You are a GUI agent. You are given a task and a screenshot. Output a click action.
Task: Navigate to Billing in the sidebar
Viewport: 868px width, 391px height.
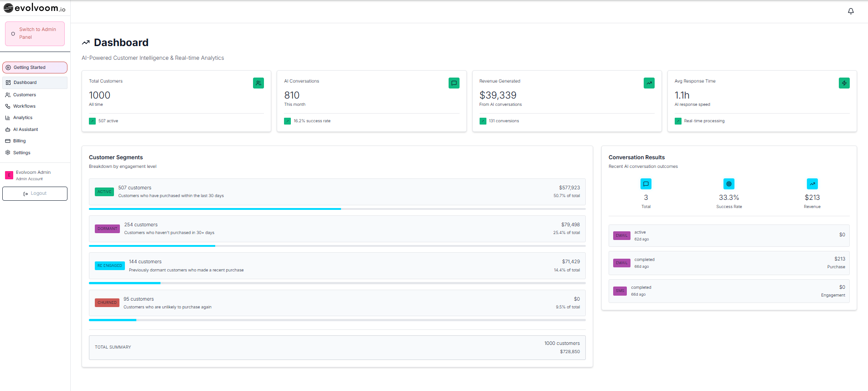point(20,141)
